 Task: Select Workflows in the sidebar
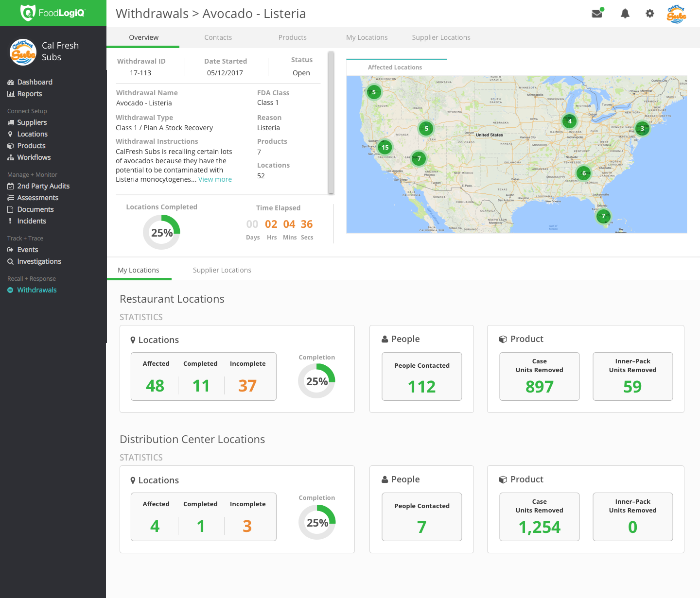(x=34, y=157)
